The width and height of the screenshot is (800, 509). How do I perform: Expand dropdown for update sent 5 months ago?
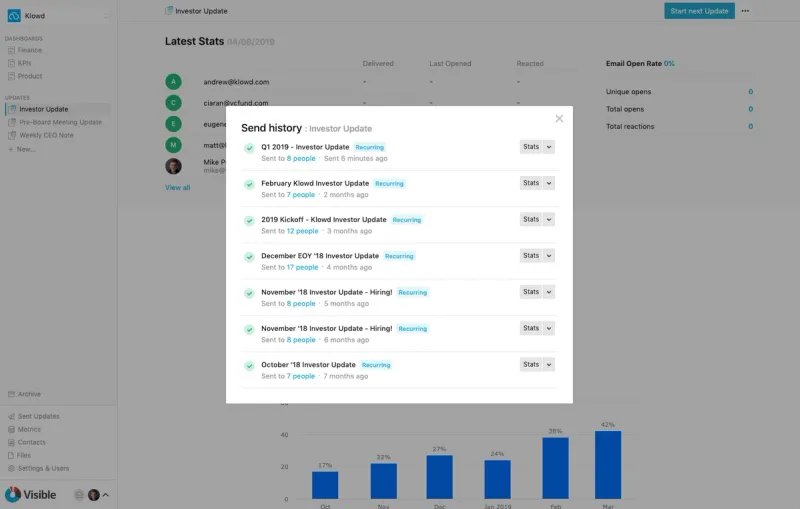click(x=549, y=292)
